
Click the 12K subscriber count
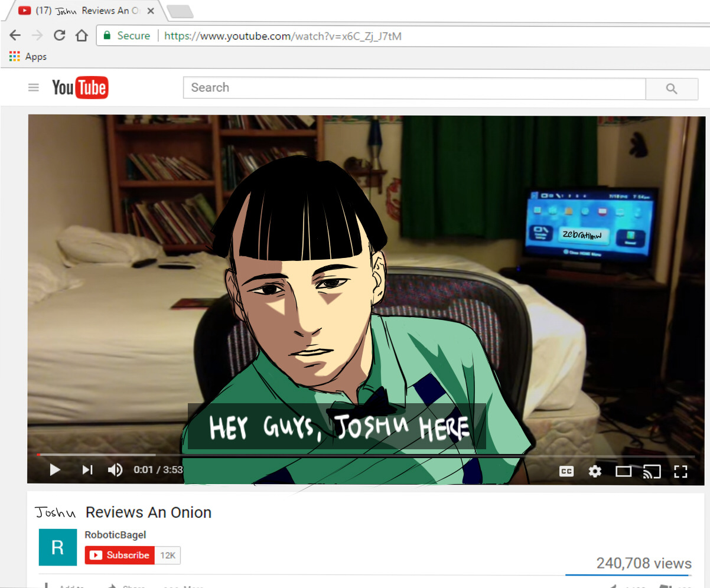(168, 556)
